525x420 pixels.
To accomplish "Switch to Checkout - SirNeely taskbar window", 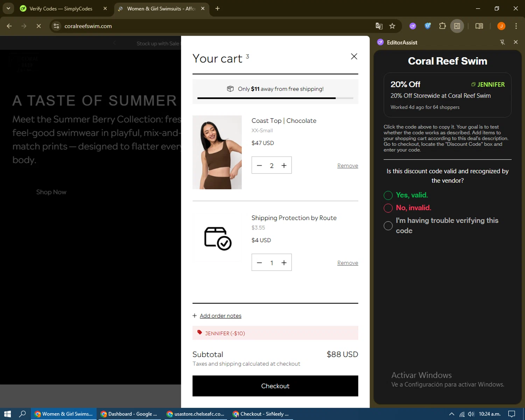I will [261, 414].
